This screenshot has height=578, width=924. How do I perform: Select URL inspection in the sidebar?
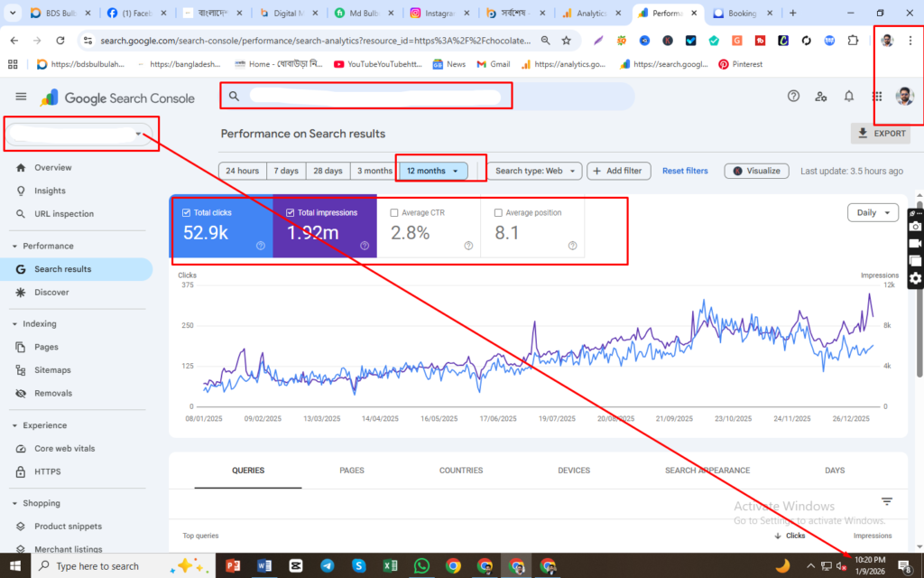pos(61,213)
